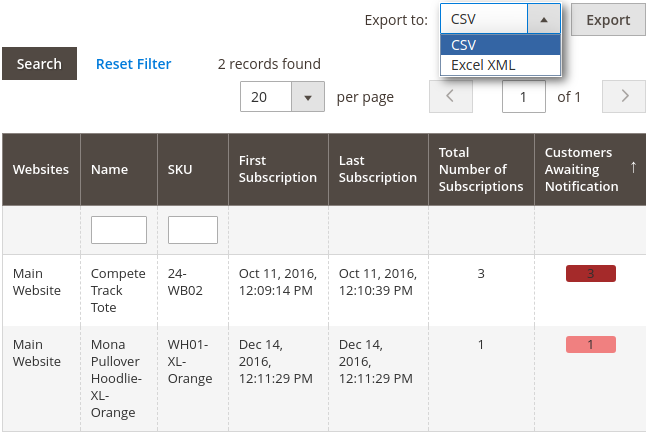Focus the Name filter input field

click(119, 230)
